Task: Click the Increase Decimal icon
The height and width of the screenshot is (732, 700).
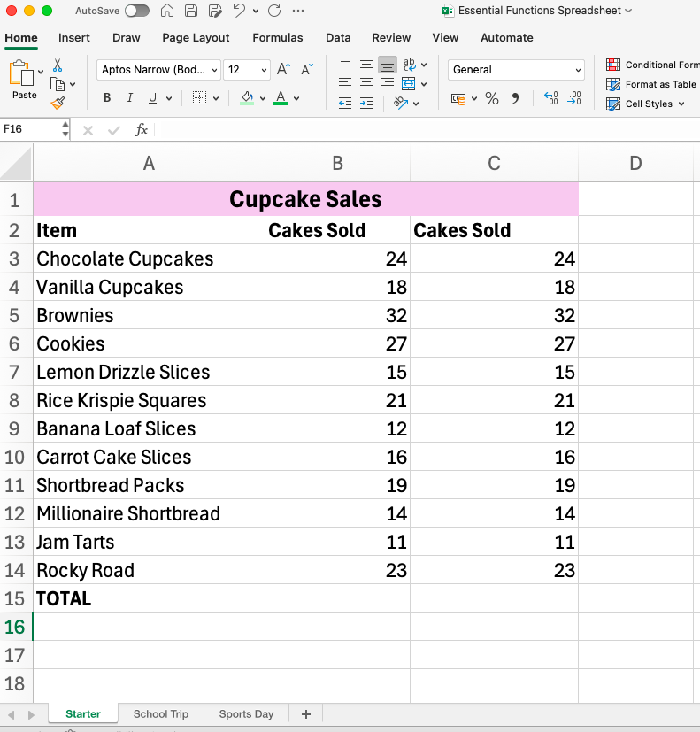Action: pyautogui.click(x=550, y=98)
